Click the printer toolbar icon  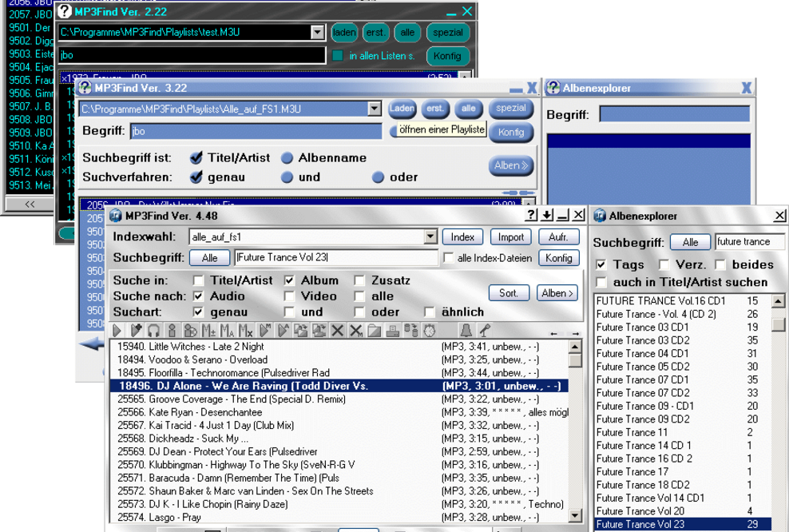coord(394,329)
